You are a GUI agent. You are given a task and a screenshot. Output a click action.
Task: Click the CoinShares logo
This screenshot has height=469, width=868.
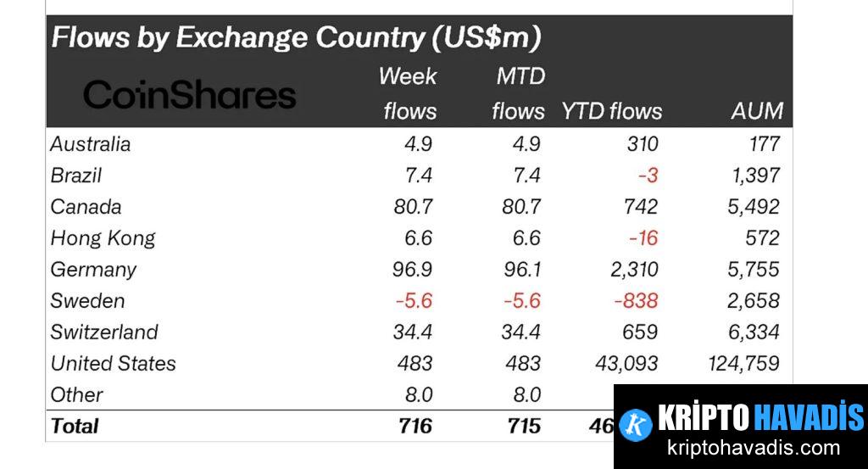pyautogui.click(x=190, y=94)
